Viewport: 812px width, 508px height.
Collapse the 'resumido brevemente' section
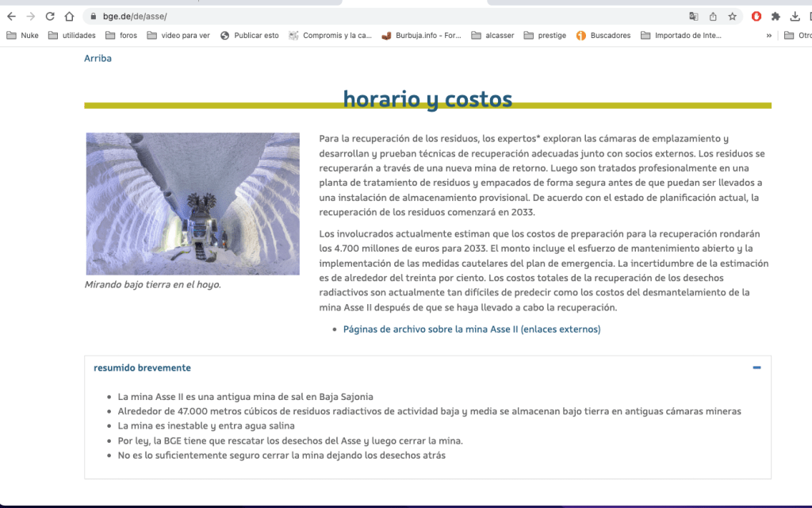[x=756, y=368]
